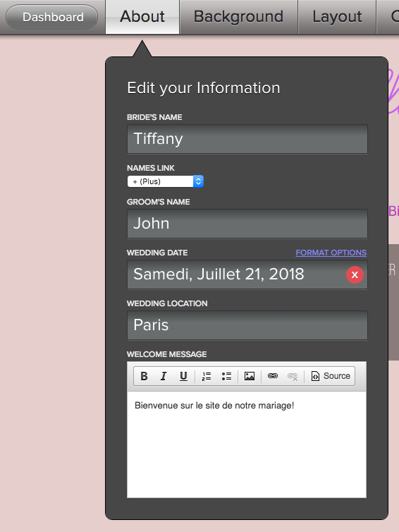
Task: Add a link in welcome message editor
Action: 273,376
